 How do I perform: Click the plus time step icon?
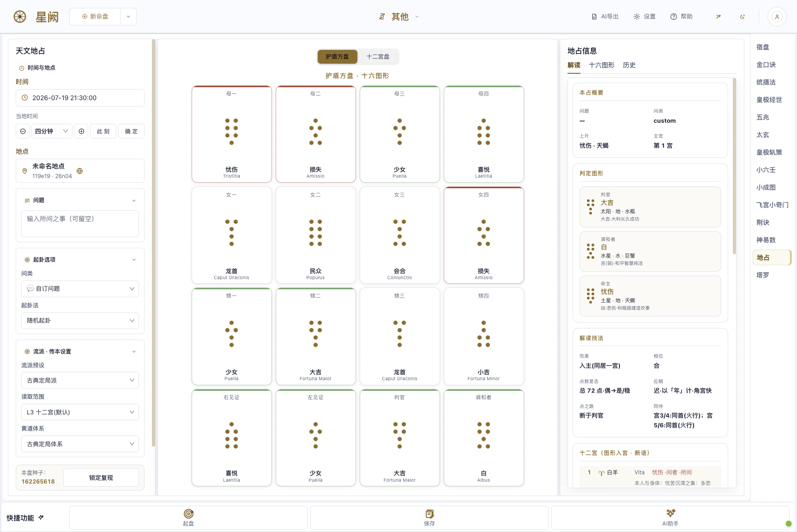pos(81,132)
